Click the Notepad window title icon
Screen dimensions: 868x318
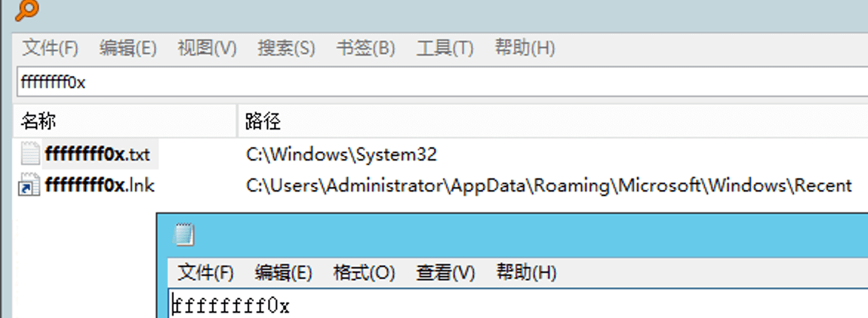click(x=184, y=234)
